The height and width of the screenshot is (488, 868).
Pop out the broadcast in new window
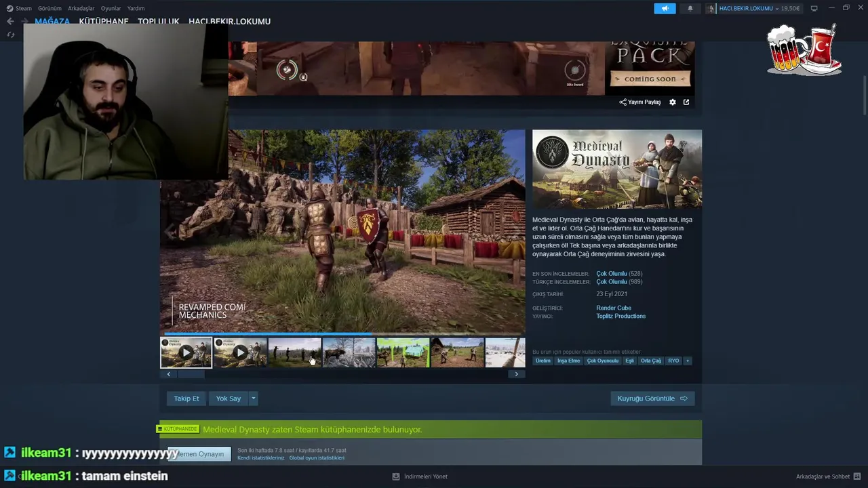tap(686, 102)
